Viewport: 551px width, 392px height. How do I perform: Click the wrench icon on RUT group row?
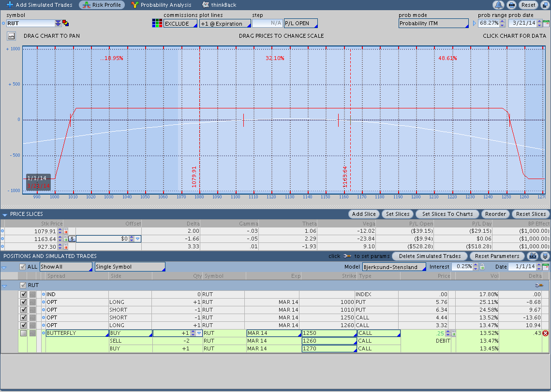point(540,286)
